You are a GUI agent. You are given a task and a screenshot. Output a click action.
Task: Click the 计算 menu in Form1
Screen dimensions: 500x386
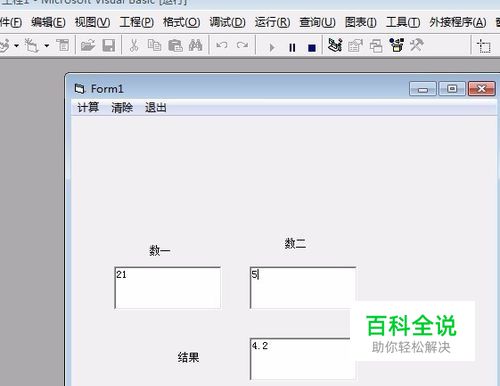click(88, 108)
